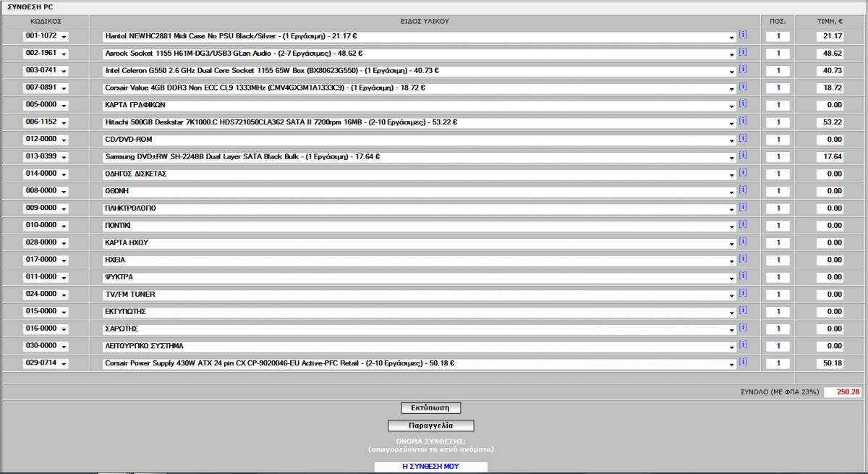
Task: Open info icon for Hitachi 500GB Deskstar row
Action: click(743, 121)
